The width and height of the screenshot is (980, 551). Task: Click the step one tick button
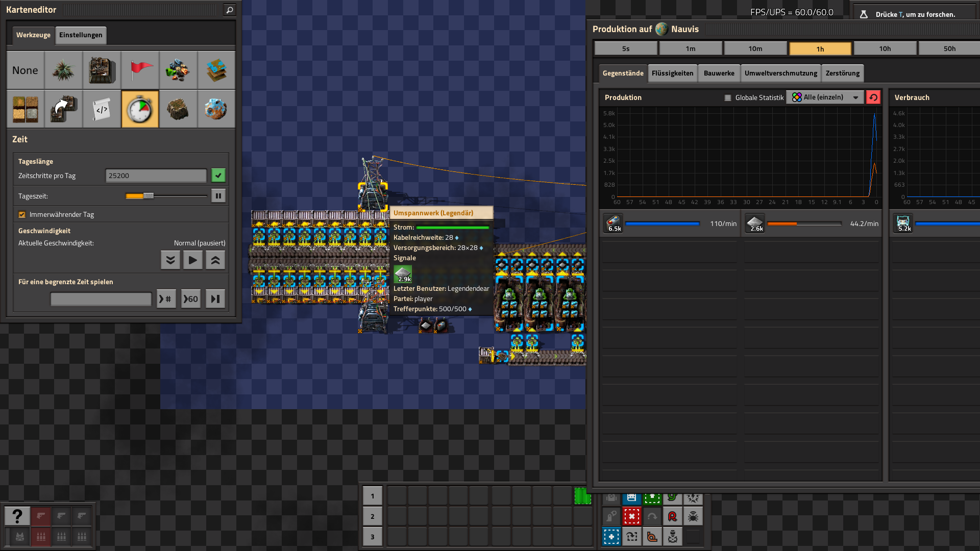(215, 299)
